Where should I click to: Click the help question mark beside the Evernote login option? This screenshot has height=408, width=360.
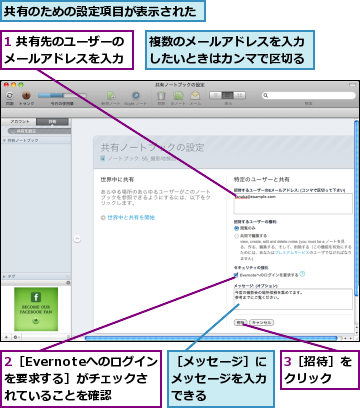click(302, 274)
